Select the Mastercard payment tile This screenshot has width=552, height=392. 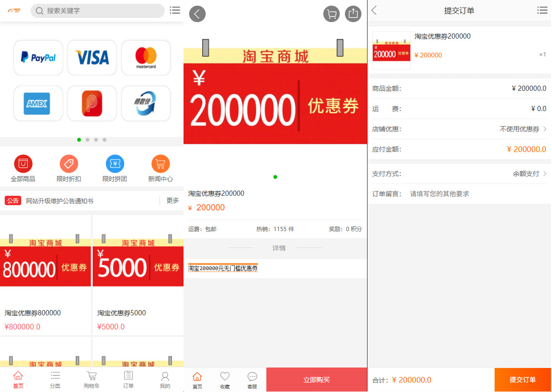(x=146, y=58)
